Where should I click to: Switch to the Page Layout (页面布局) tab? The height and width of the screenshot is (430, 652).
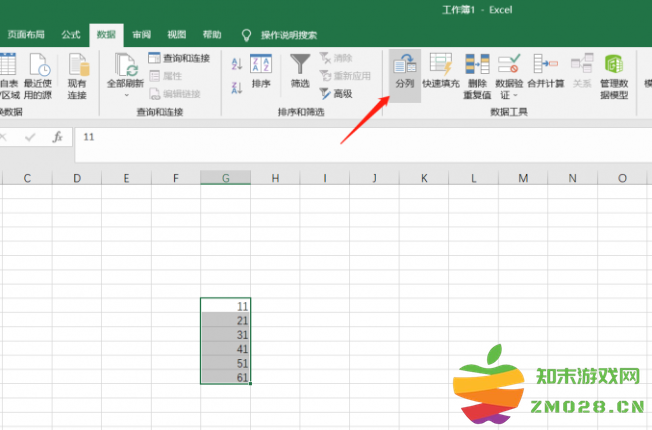(26, 35)
